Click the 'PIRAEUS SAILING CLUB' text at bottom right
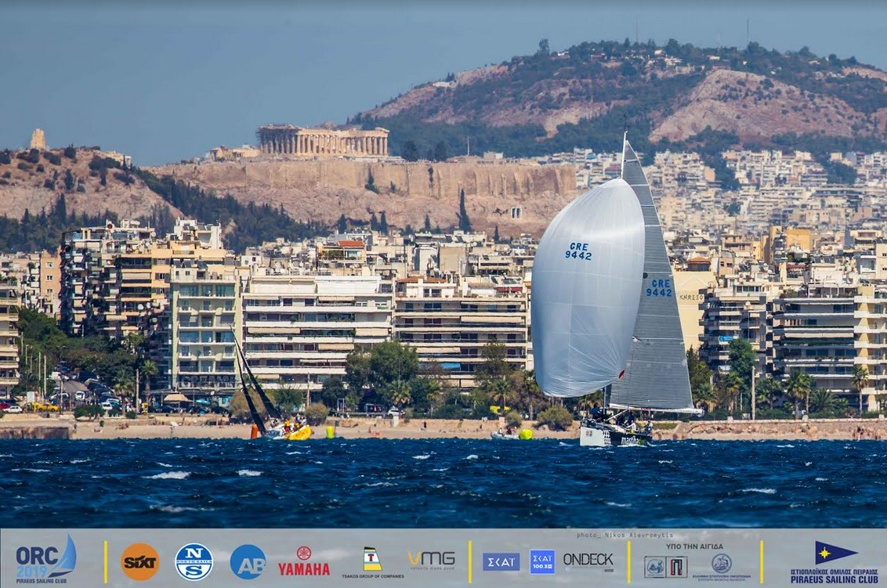The height and width of the screenshot is (588, 887). pyautogui.click(x=835, y=580)
